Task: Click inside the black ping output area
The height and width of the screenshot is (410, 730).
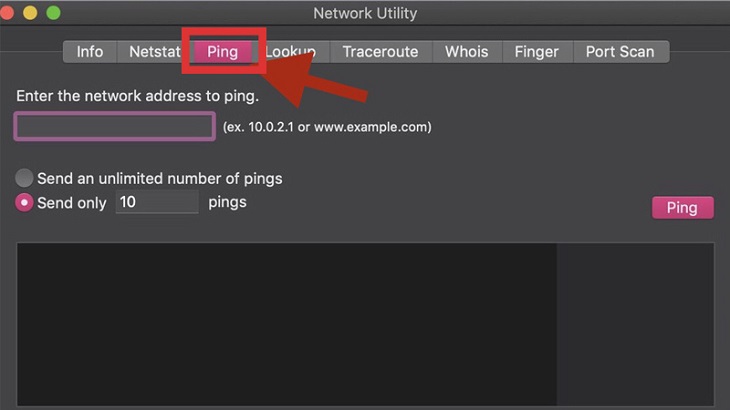Action: pyautogui.click(x=287, y=324)
